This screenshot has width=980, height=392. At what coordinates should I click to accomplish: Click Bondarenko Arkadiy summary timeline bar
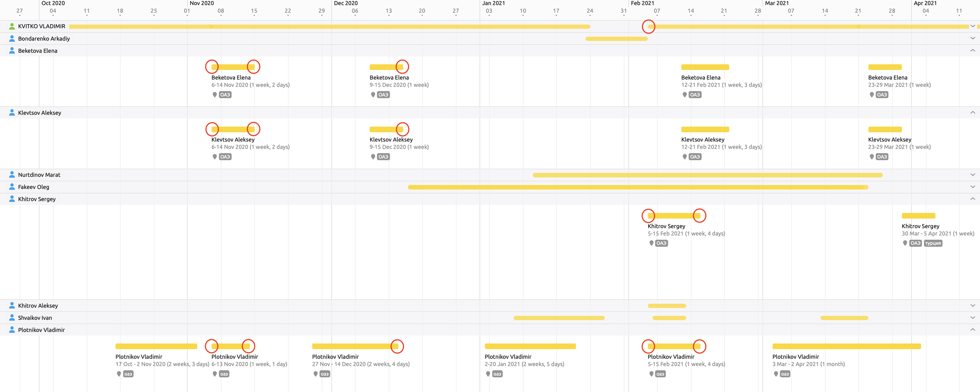tap(616, 39)
